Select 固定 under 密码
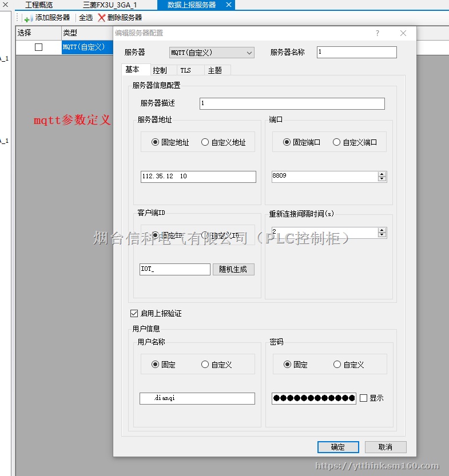This screenshot has width=449, height=476. [x=287, y=365]
